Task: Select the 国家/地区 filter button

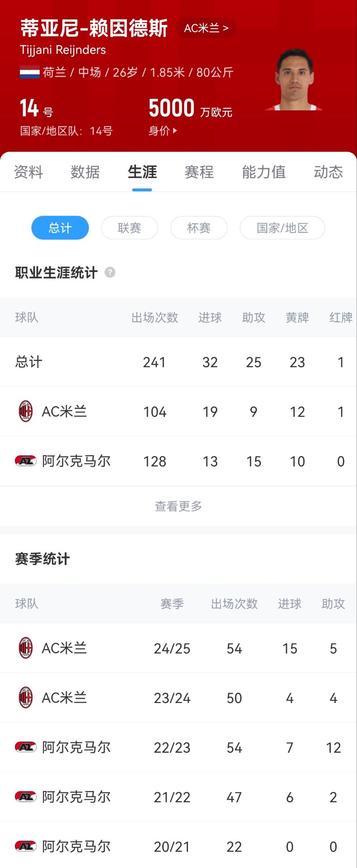Action: pyautogui.click(x=282, y=228)
